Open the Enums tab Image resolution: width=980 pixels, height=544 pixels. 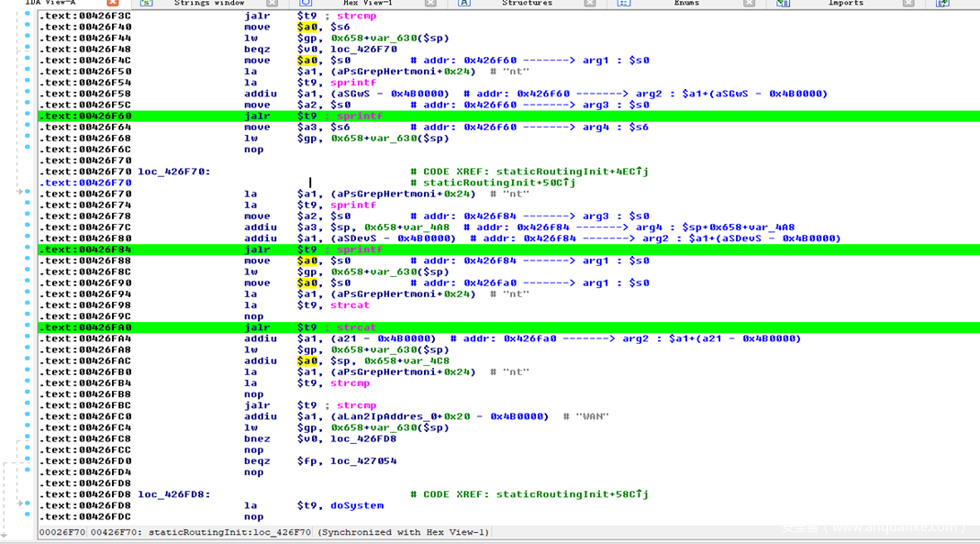686,3
